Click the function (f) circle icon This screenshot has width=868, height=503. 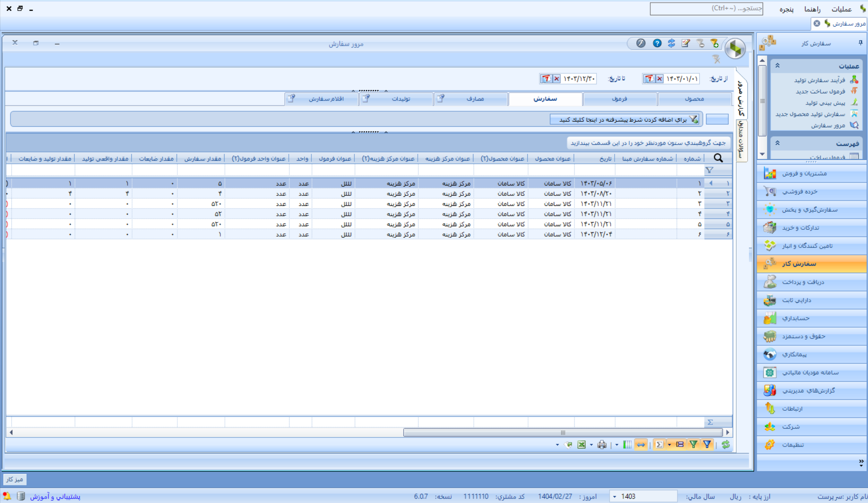(641, 43)
